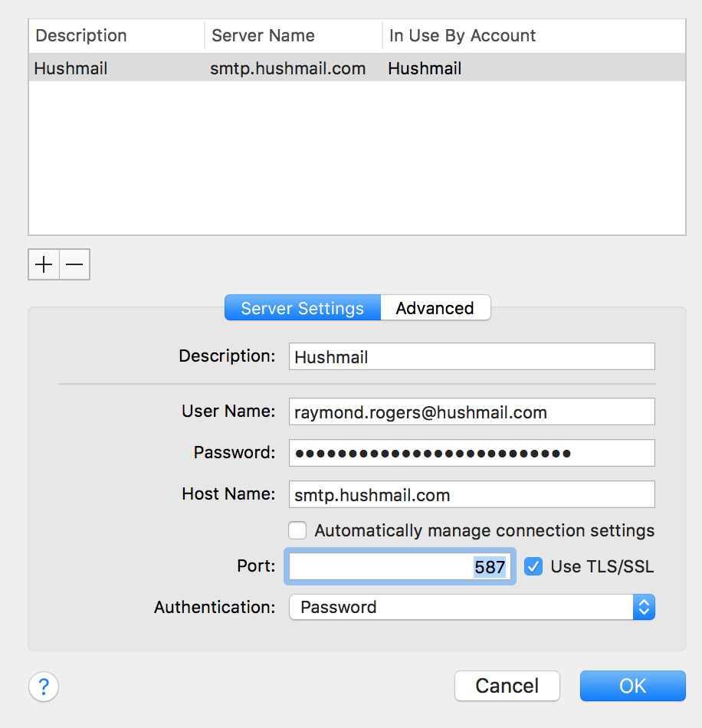Switch to the Advanced tab
The image size is (702, 728).
coord(435,308)
